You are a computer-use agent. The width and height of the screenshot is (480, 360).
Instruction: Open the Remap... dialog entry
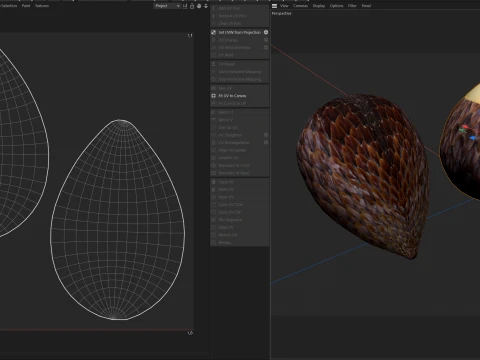pyautogui.click(x=239, y=243)
